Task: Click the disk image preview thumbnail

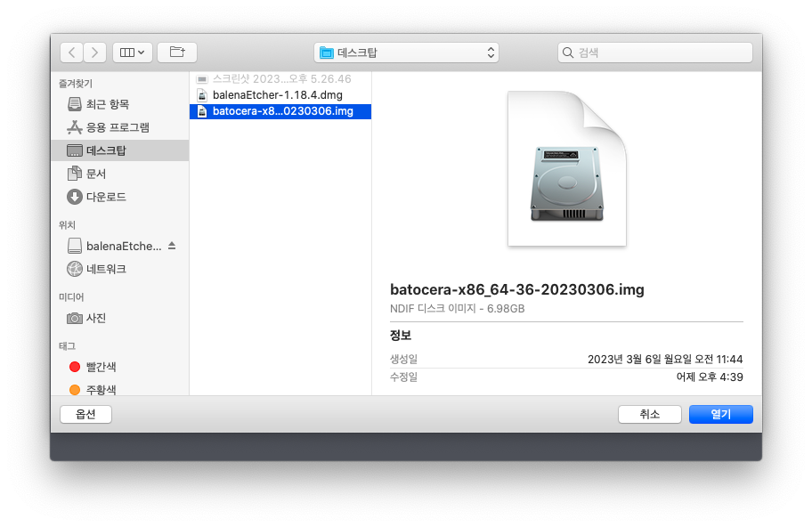Action: click(567, 169)
